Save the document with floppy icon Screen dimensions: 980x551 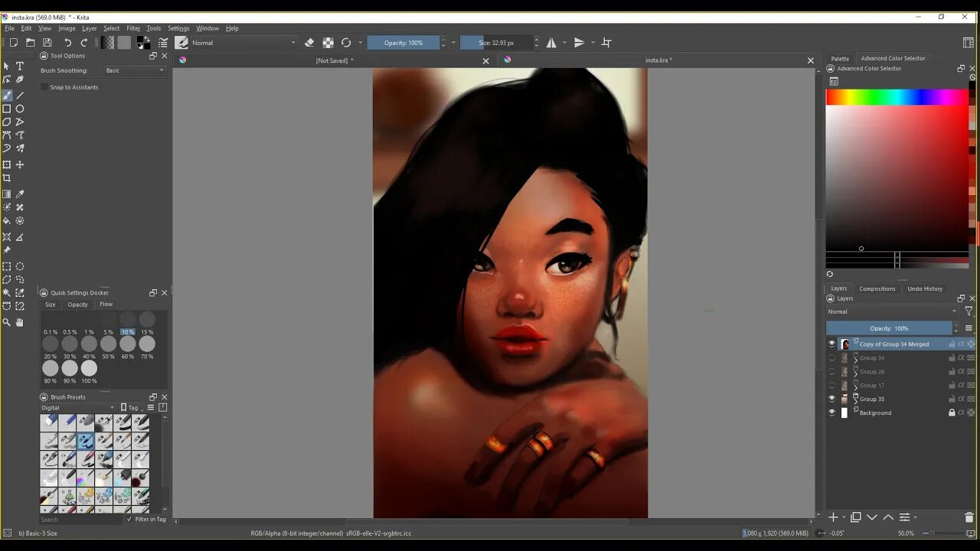coord(47,43)
